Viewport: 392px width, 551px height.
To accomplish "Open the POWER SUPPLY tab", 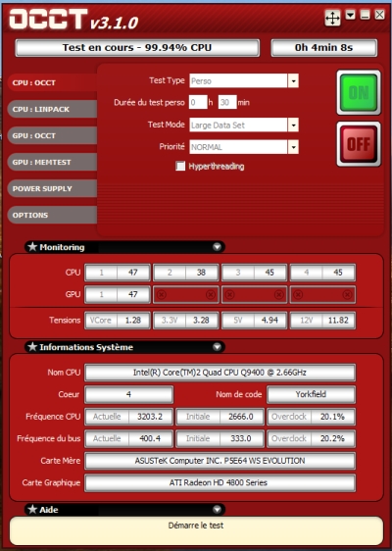I will 52,188.
